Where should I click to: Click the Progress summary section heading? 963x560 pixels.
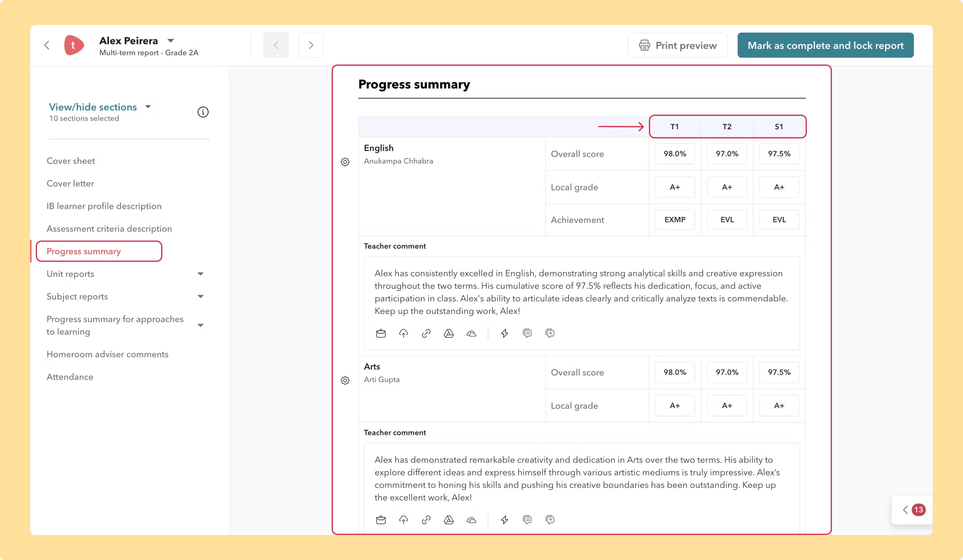(x=414, y=84)
